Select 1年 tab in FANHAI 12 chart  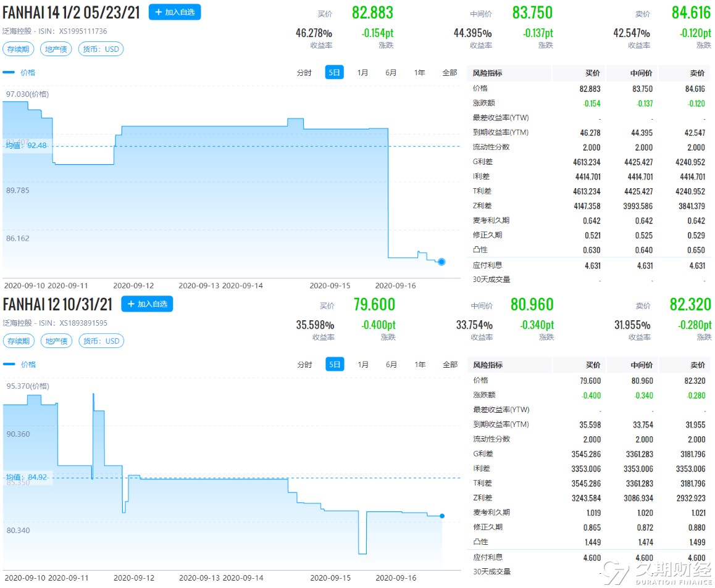420,365
